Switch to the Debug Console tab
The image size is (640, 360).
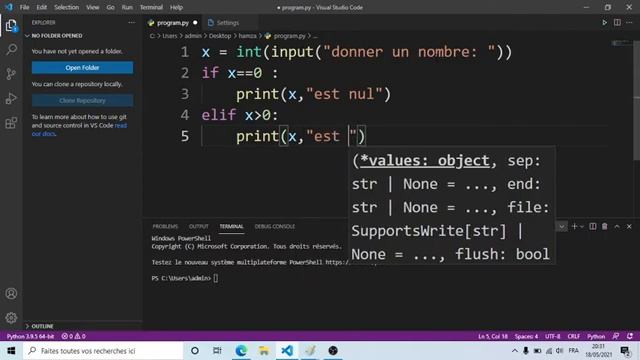(275, 226)
